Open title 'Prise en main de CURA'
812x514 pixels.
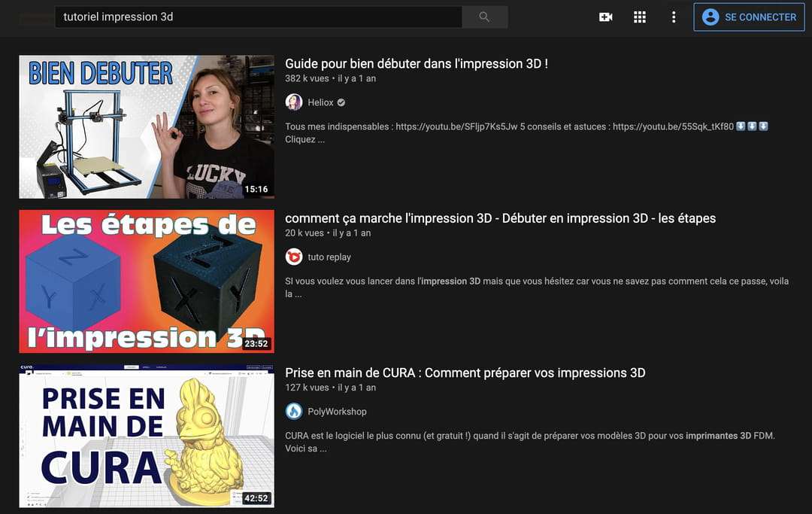click(465, 373)
